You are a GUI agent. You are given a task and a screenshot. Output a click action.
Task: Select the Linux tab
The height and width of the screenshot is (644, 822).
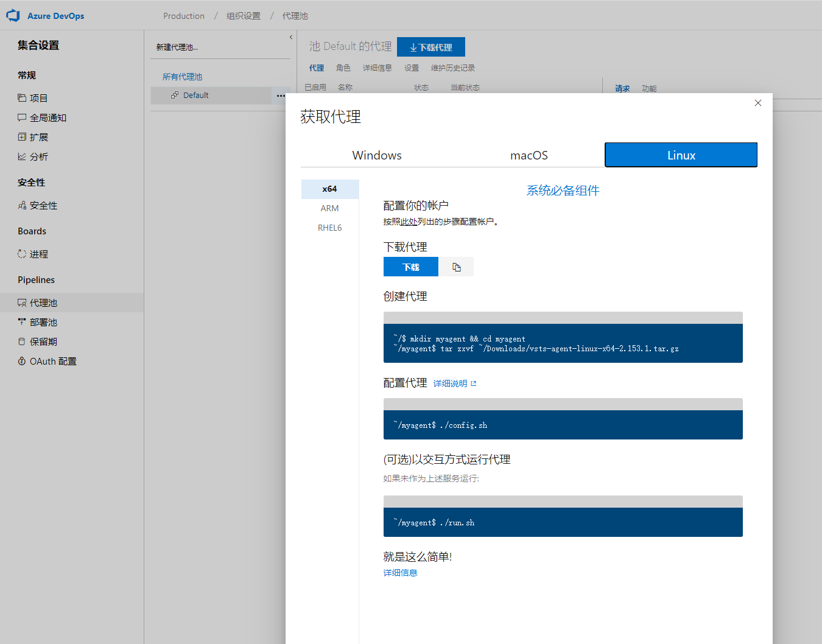coord(681,155)
